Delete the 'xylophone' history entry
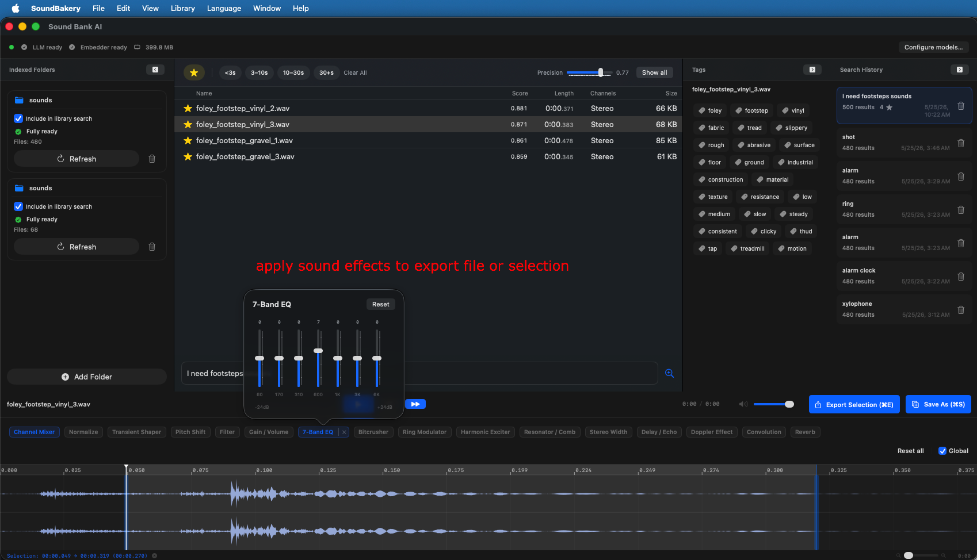Image resolution: width=977 pixels, height=560 pixels. [x=961, y=310]
